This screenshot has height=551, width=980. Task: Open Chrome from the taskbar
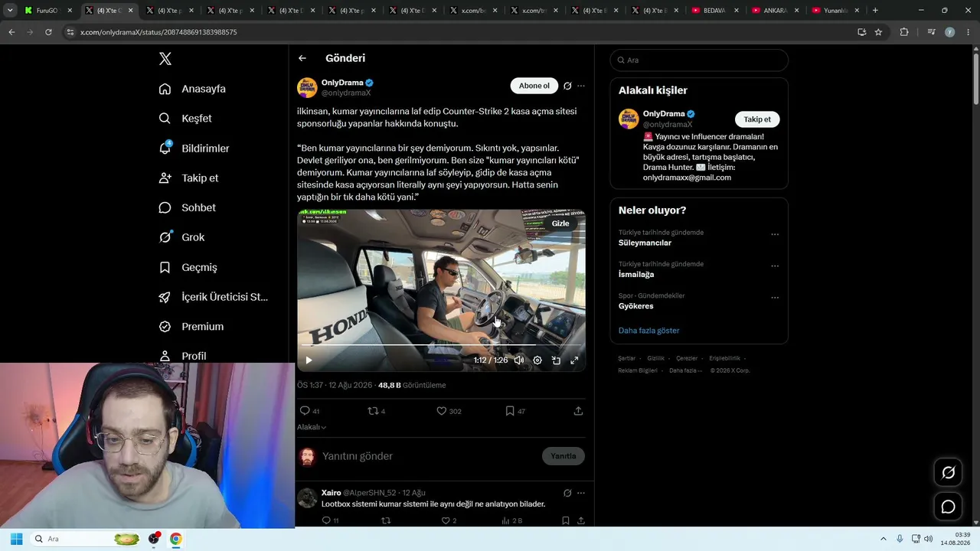(x=175, y=539)
